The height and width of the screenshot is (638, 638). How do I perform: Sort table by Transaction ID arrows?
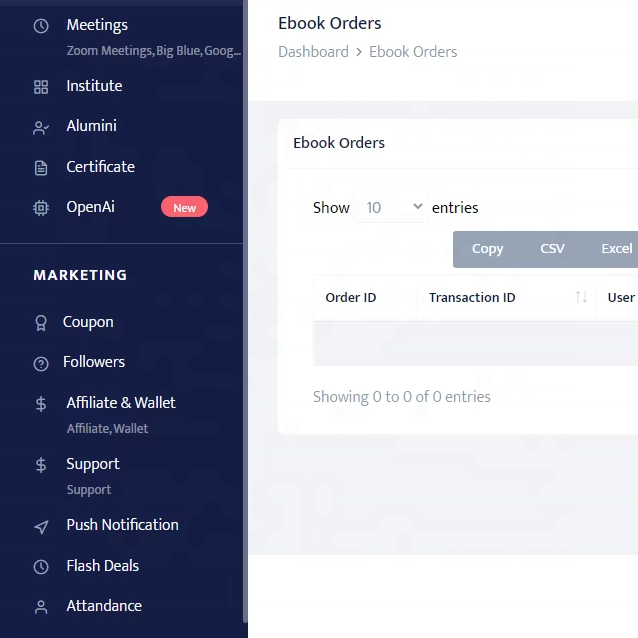pyautogui.click(x=581, y=298)
